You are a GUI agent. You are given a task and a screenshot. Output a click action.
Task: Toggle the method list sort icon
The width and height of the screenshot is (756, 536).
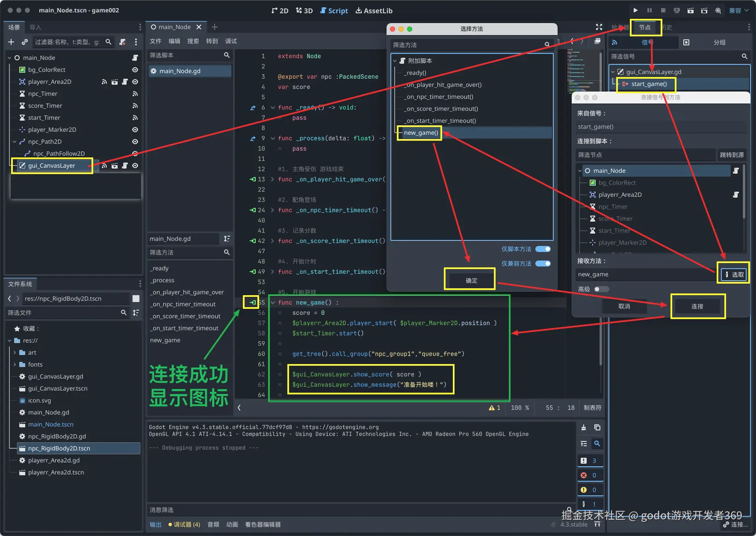coord(227,239)
